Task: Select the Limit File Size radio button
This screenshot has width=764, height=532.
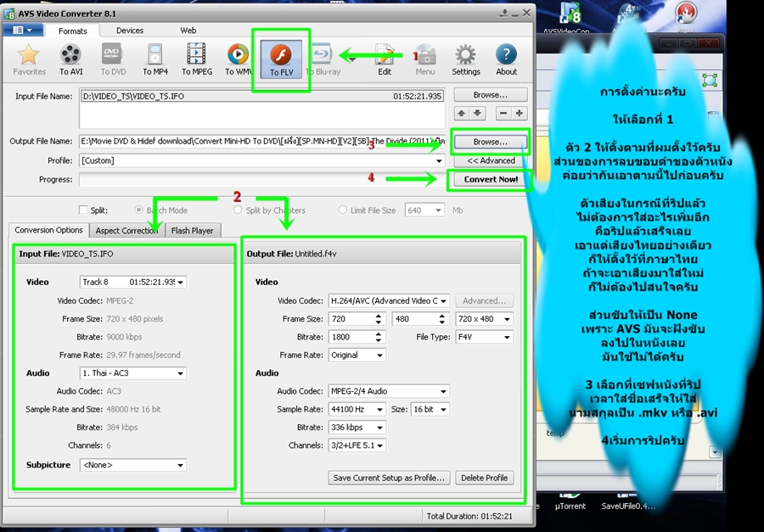Action: click(x=343, y=210)
